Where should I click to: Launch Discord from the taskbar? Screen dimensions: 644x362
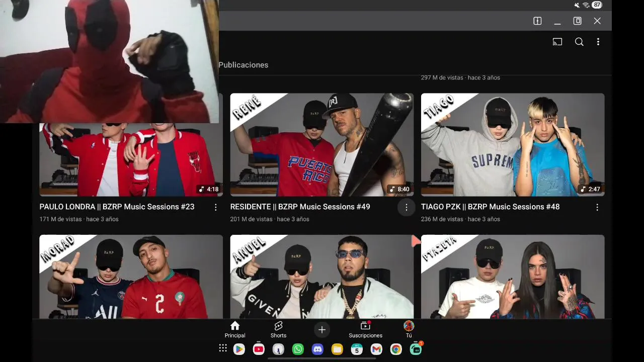point(317,349)
